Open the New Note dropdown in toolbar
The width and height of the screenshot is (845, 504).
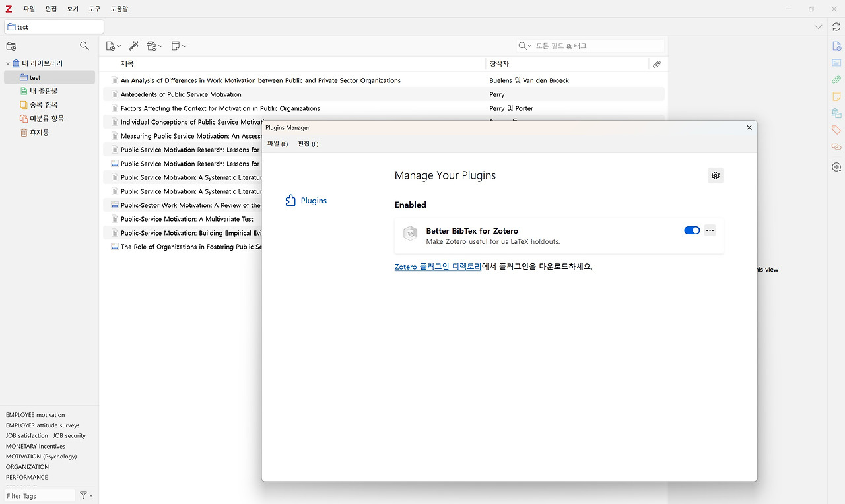point(178,46)
